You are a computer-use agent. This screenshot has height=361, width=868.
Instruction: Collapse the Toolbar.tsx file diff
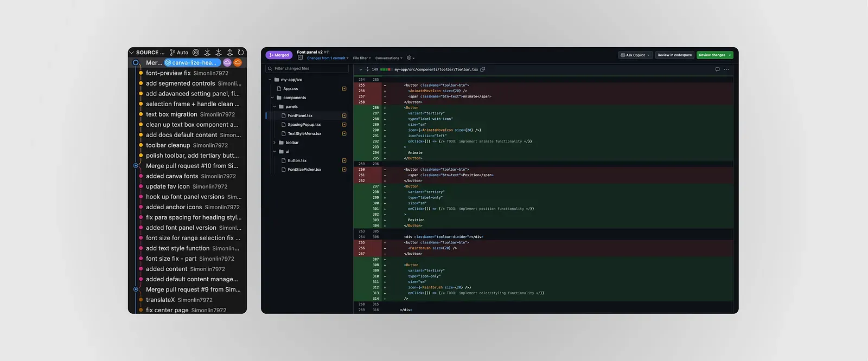coord(360,69)
